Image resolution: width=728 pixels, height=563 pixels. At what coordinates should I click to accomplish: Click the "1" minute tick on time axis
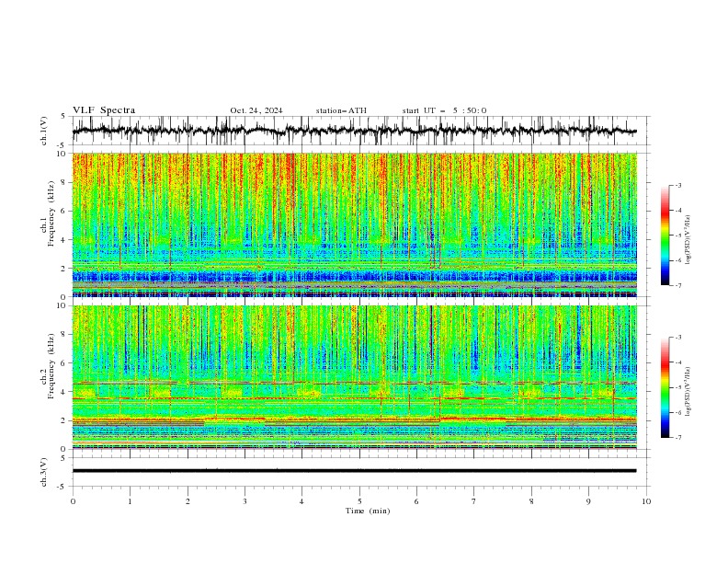tap(130, 501)
